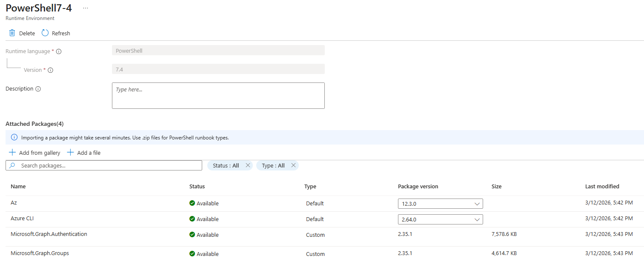This screenshot has height=264, width=644.
Task: Click the Runtime Environment subtitle
Action: click(x=30, y=19)
